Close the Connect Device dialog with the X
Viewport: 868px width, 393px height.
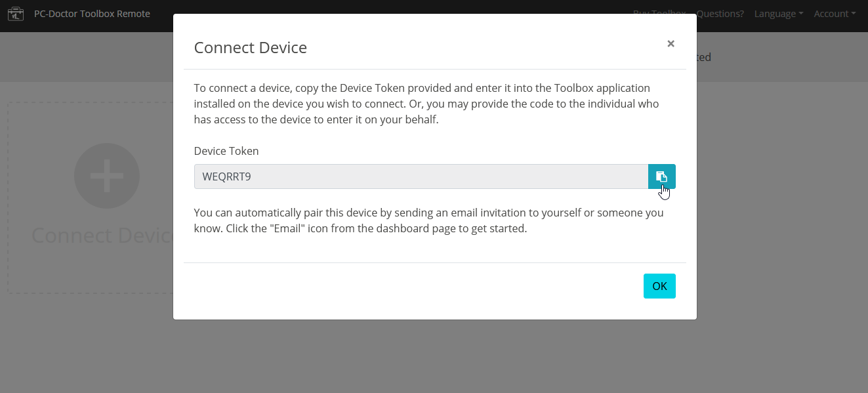pyautogui.click(x=671, y=44)
